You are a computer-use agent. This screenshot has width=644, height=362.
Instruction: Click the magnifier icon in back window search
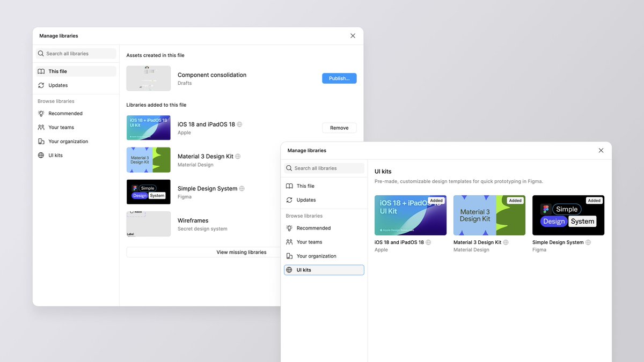pos(41,54)
